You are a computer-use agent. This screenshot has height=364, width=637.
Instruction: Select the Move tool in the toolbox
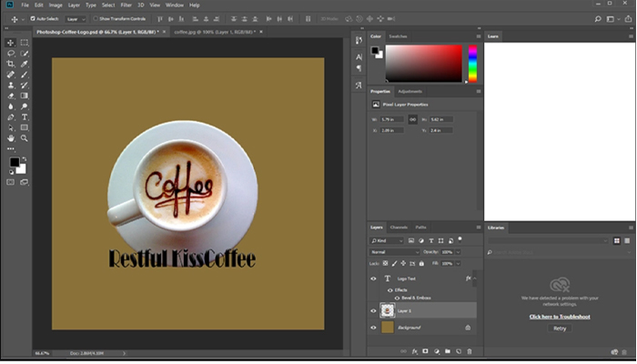[11, 43]
